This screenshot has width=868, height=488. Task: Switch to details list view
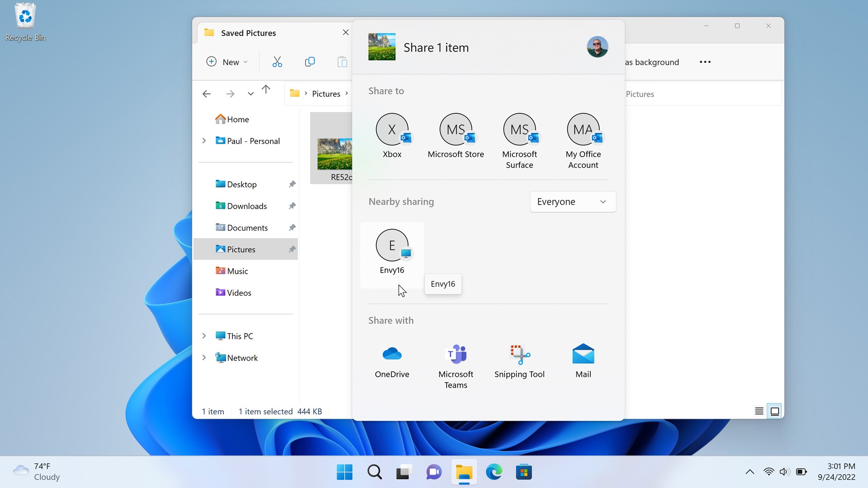[759, 411]
